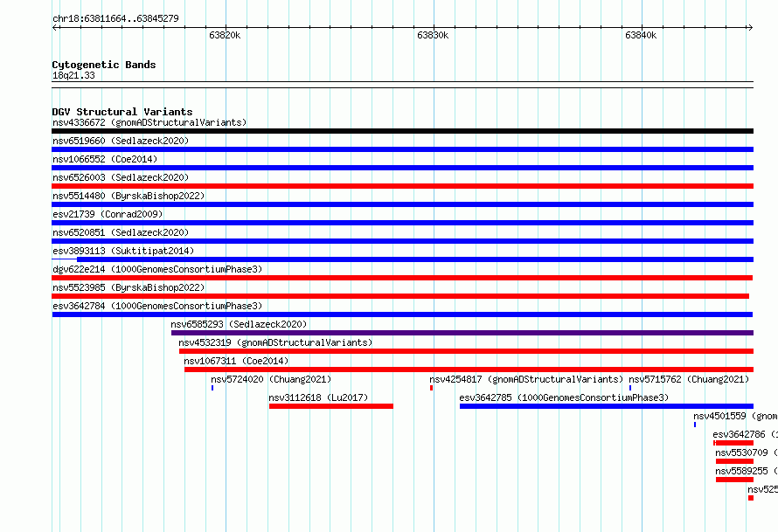The width and height of the screenshot is (778, 532).
Task: Open the nsv5715762 (Chuang2021) label
Action: tap(689, 379)
